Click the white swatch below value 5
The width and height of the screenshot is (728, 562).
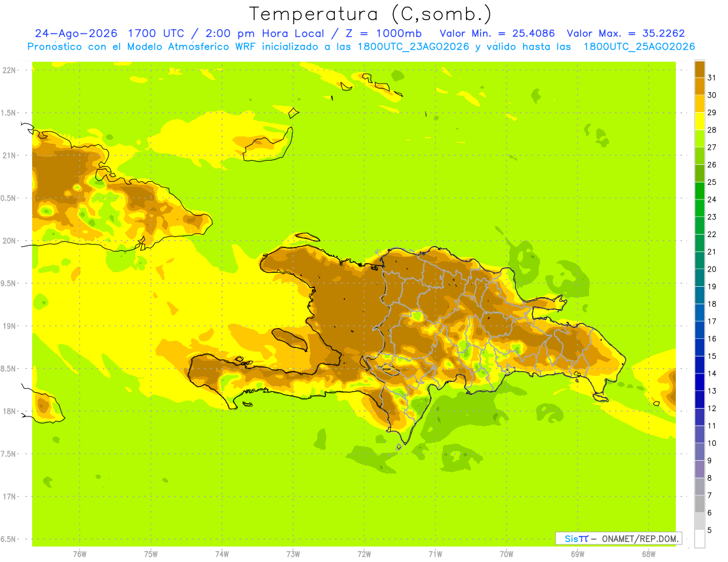point(699,539)
